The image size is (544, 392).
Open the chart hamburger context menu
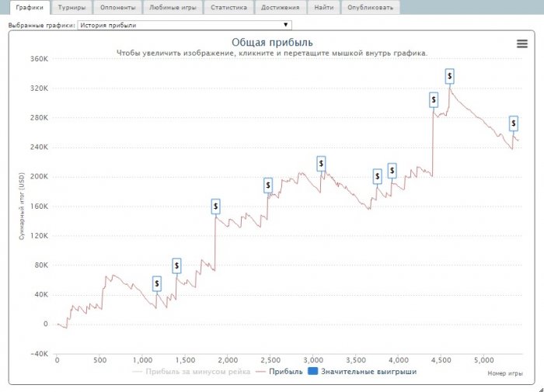[522, 43]
